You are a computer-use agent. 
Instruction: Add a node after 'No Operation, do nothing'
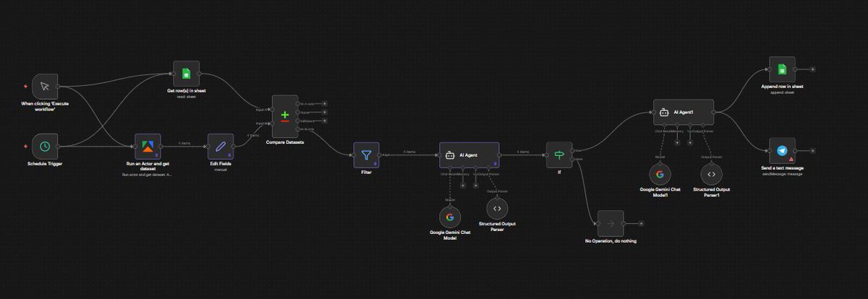pyautogui.click(x=641, y=224)
